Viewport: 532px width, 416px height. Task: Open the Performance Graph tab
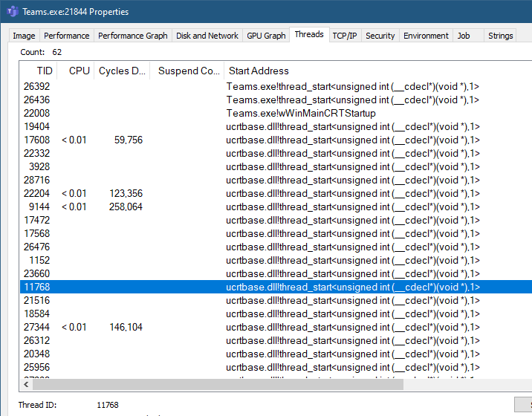pos(132,36)
